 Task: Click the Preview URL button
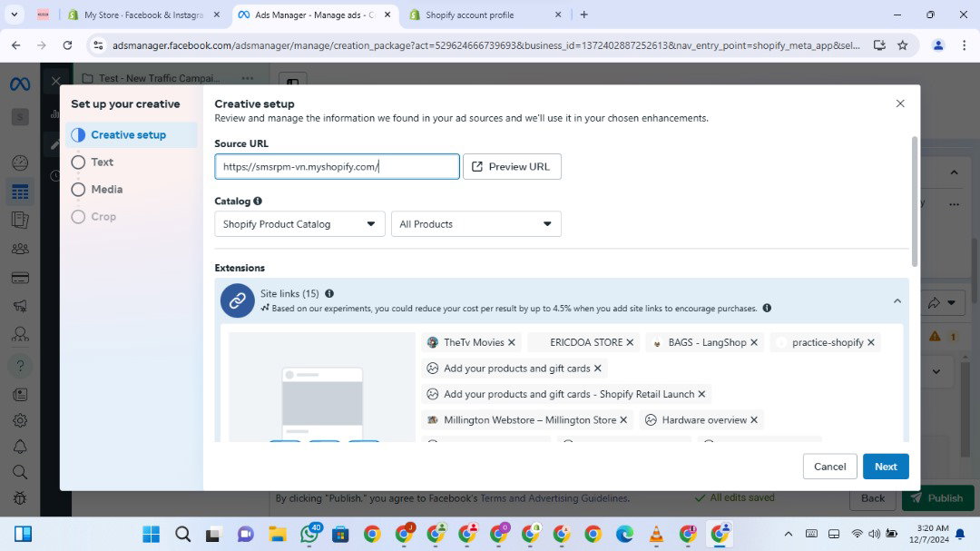[x=512, y=166]
